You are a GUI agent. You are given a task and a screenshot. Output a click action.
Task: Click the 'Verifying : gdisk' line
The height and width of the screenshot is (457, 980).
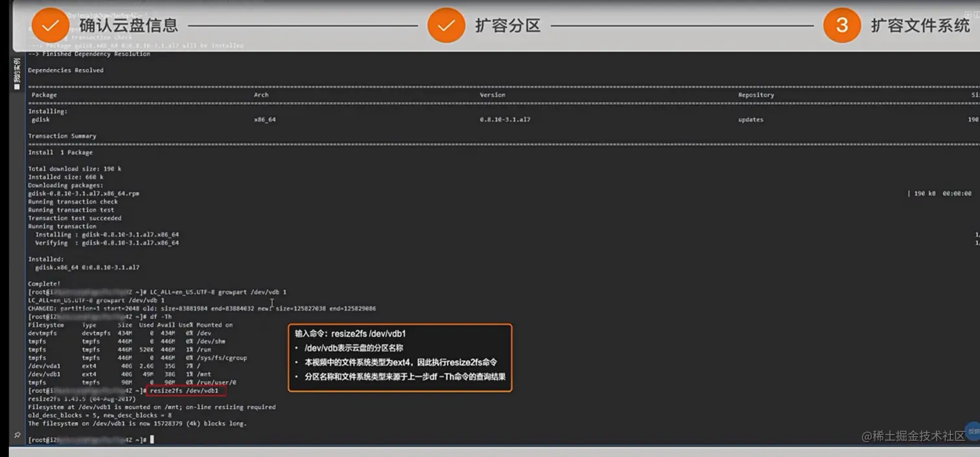tap(107, 242)
